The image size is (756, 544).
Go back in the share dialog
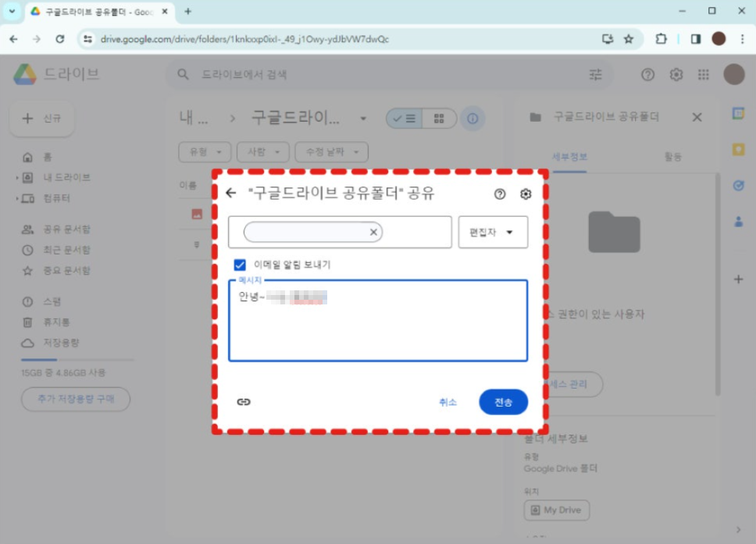(x=231, y=194)
